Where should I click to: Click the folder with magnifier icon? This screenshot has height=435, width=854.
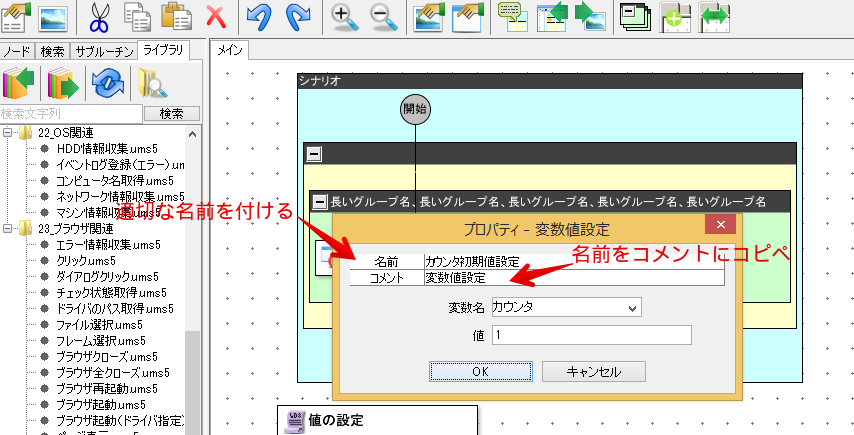[x=152, y=83]
